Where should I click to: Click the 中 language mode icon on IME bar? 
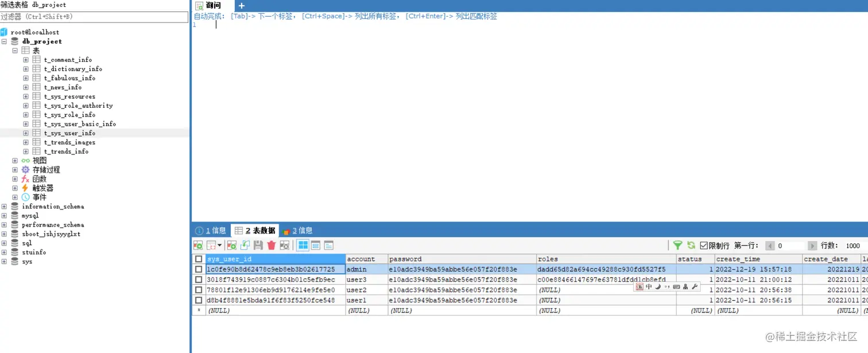[x=649, y=286]
